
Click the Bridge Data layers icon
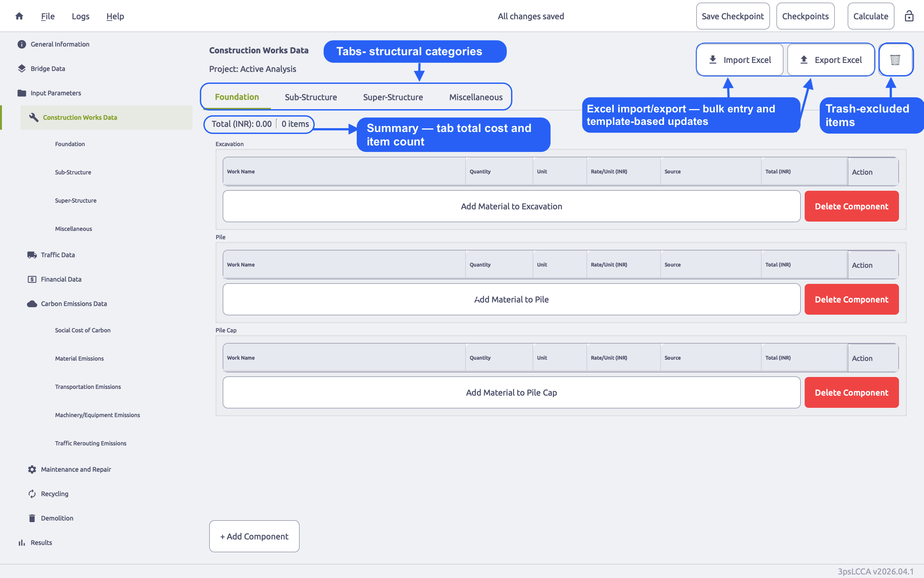click(22, 68)
